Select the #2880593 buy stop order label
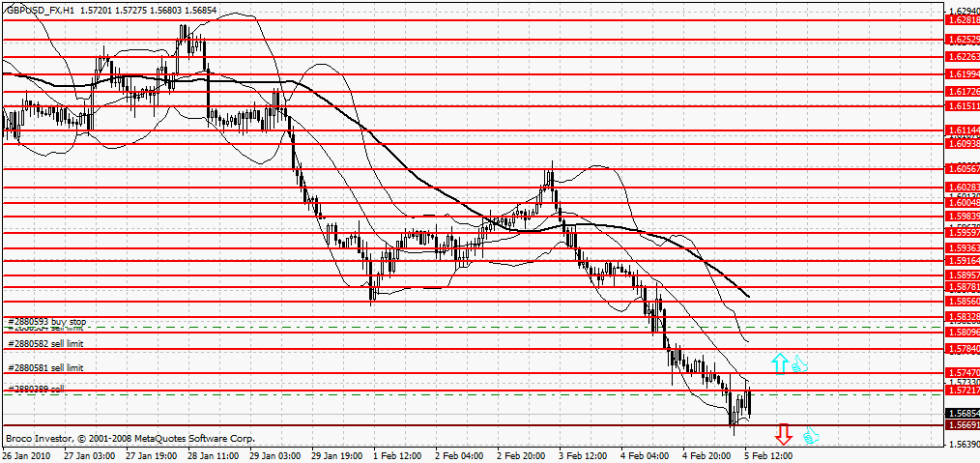 pyautogui.click(x=47, y=322)
